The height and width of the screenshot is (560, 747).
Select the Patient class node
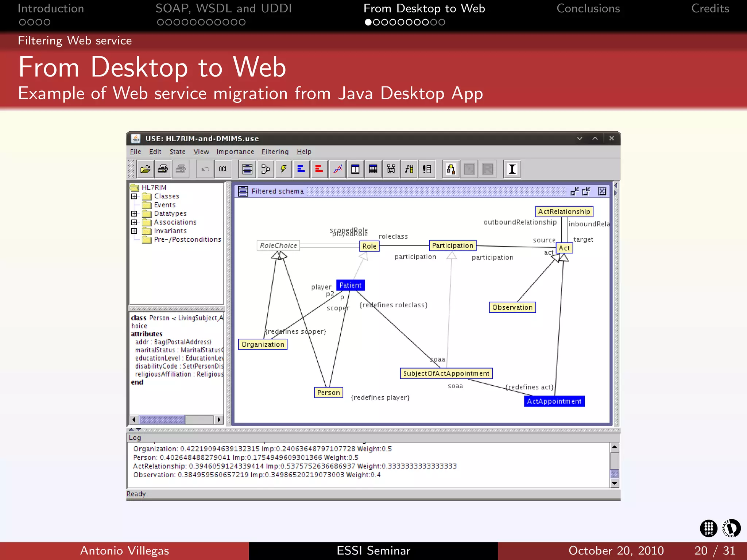coord(351,285)
